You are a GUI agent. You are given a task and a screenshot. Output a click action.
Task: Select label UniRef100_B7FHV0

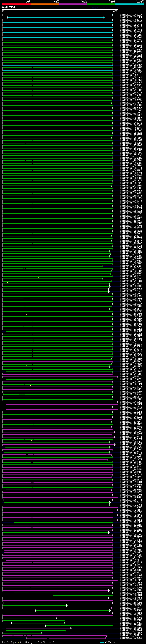click(131, 40)
